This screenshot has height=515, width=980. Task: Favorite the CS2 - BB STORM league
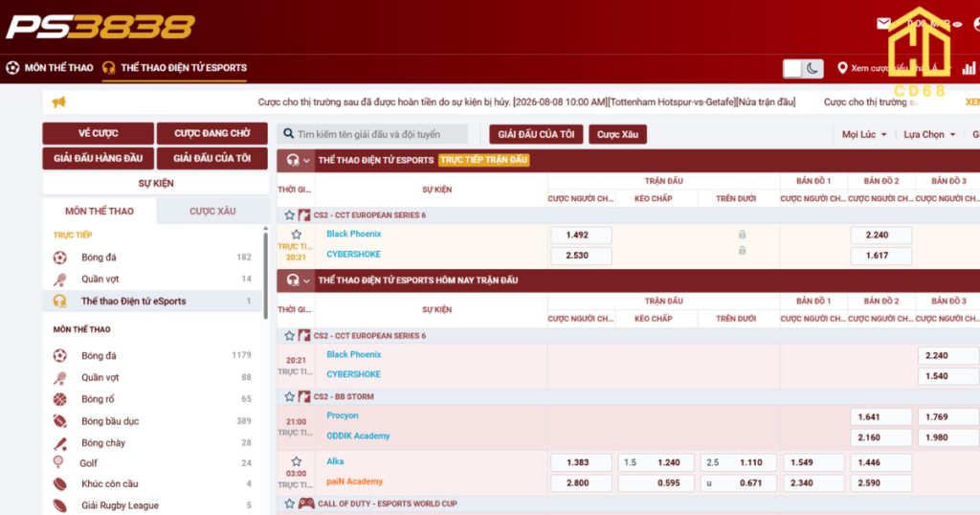[289, 396]
